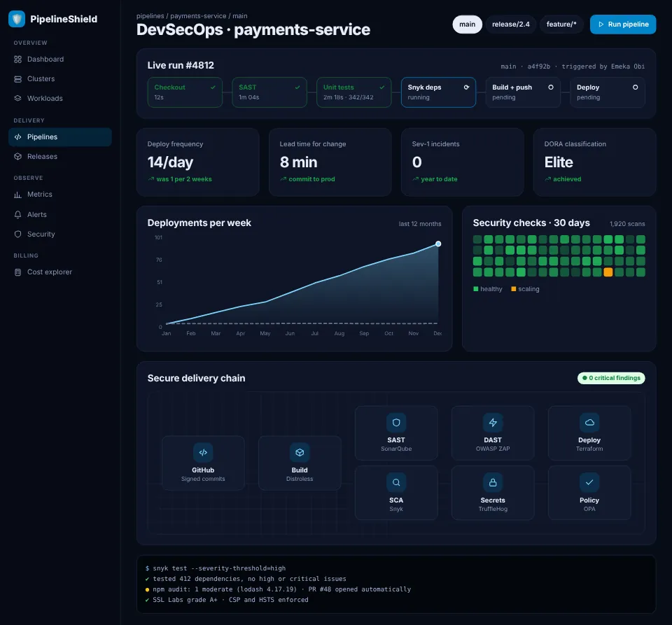Click the GitHub code icon in delivery chain
Viewport: 672px width, 625px height.
point(203,452)
